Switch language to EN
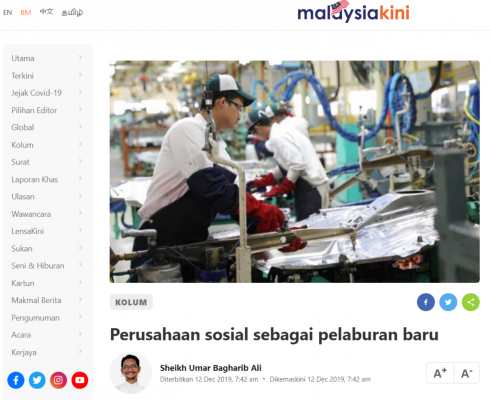Image resolution: width=490 pixels, height=400 pixels. [x=7, y=13]
